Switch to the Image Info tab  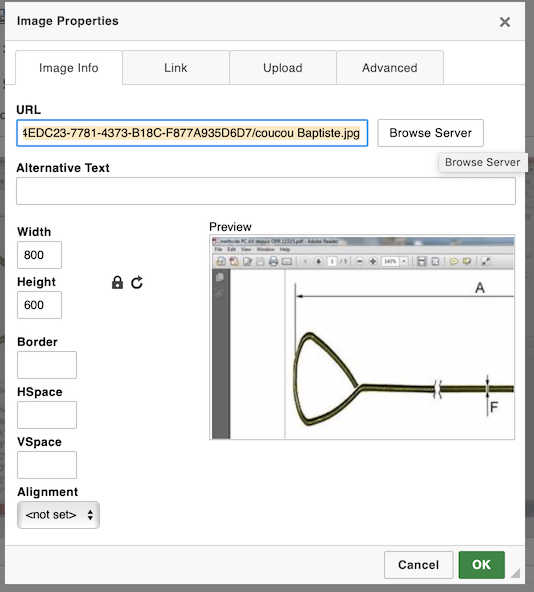pyautogui.click(x=69, y=68)
